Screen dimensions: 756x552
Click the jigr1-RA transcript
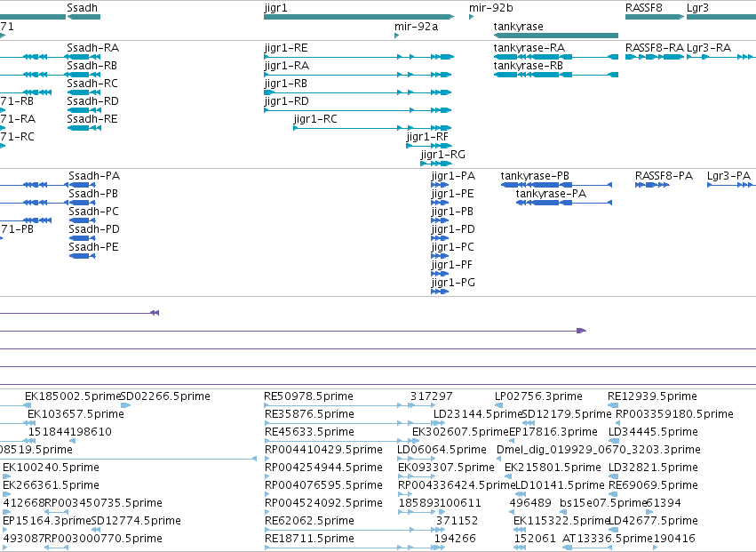click(358, 75)
